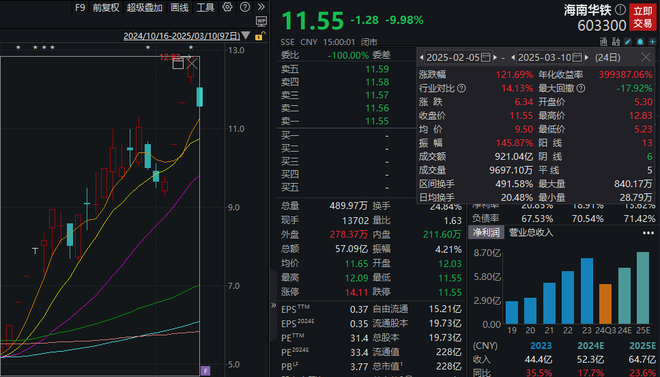
Task: Click the 立即交易 button
Action: point(643,17)
